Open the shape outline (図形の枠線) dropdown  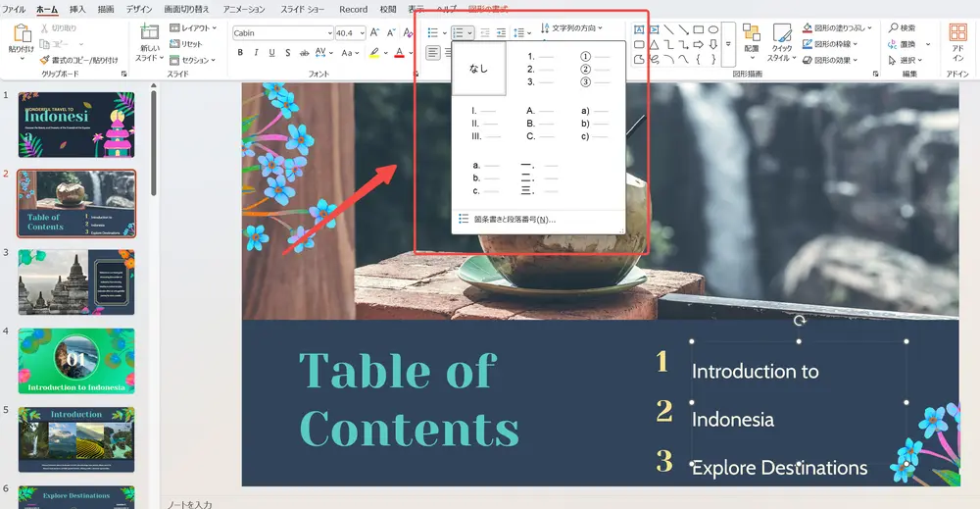click(855, 44)
